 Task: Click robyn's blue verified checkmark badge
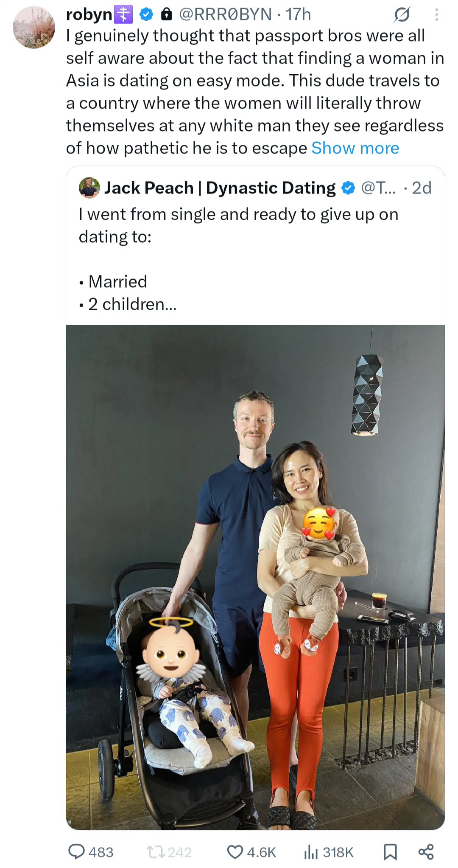[146, 15]
